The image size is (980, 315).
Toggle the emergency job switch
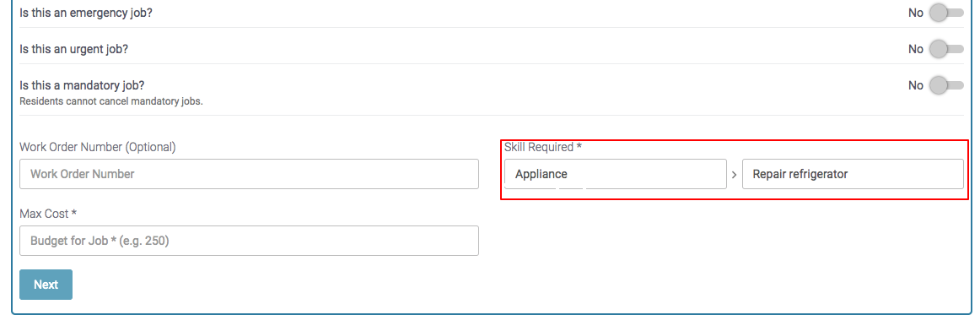(946, 13)
